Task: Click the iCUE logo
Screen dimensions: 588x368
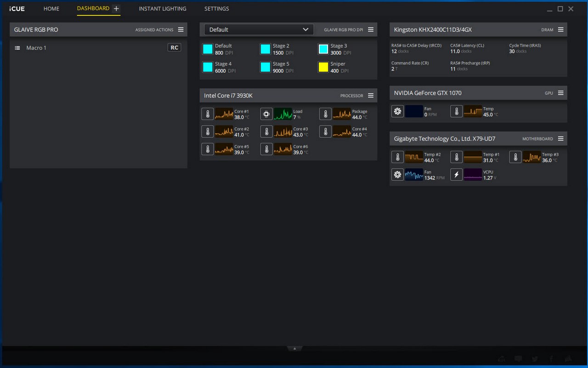Action: [x=17, y=9]
